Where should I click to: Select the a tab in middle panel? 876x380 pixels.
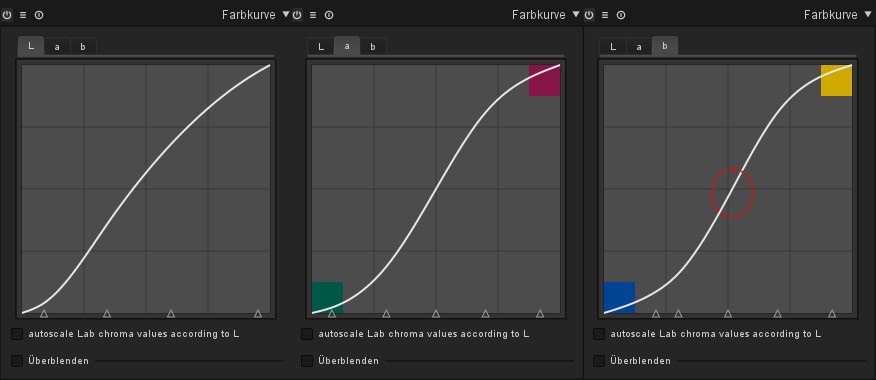[x=347, y=46]
